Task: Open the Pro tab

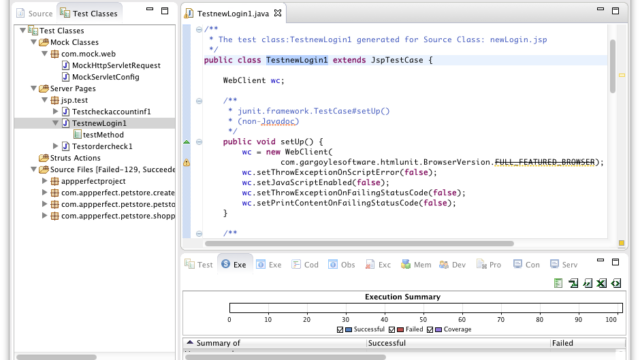Action: pos(489,264)
